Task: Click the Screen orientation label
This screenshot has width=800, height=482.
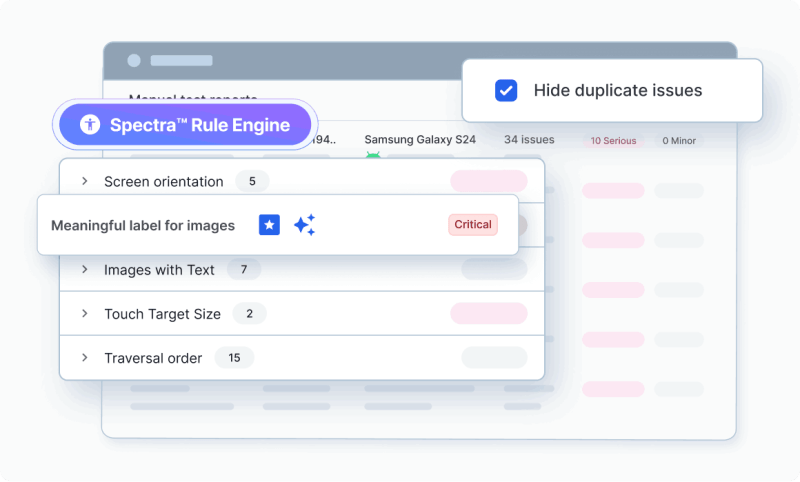Action: [164, 182]
